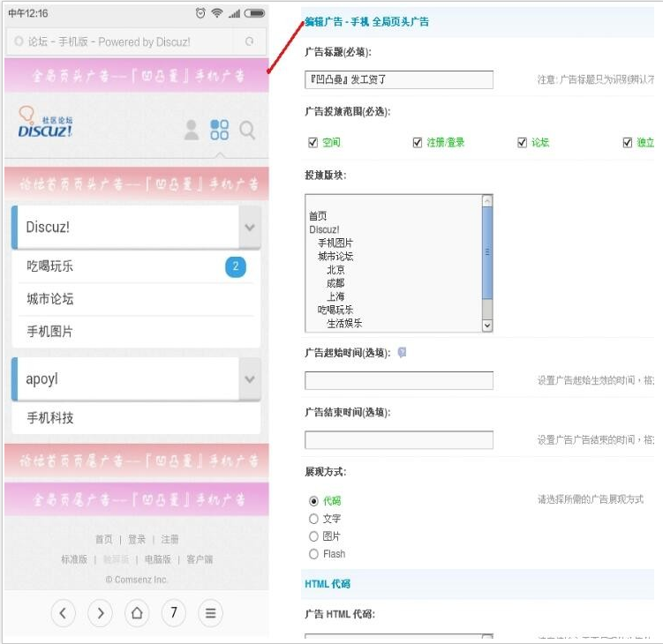This screenshot has width=663, height=644.
Task: Open the tab count button showing 7
Action: coord(173,613)
